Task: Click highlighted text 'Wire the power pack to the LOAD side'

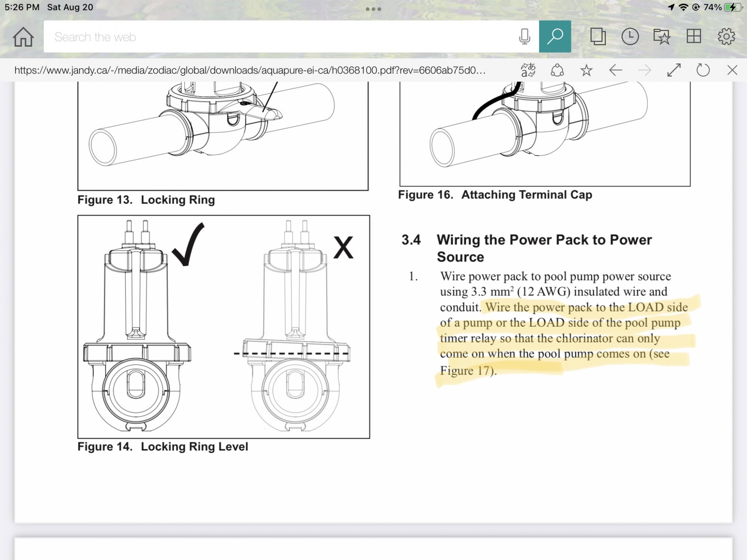Action: point(586,307)
